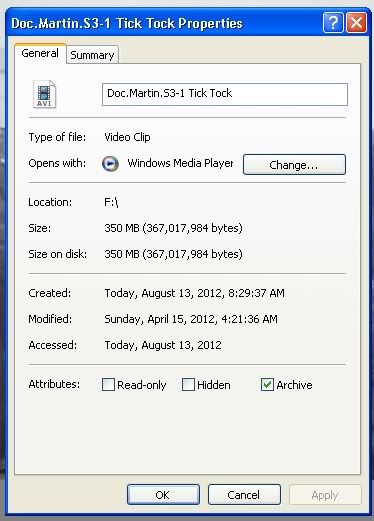The image size is (374, 521).
Task: Enable the Read-only attribute checkbox
Action: (108, 384)
